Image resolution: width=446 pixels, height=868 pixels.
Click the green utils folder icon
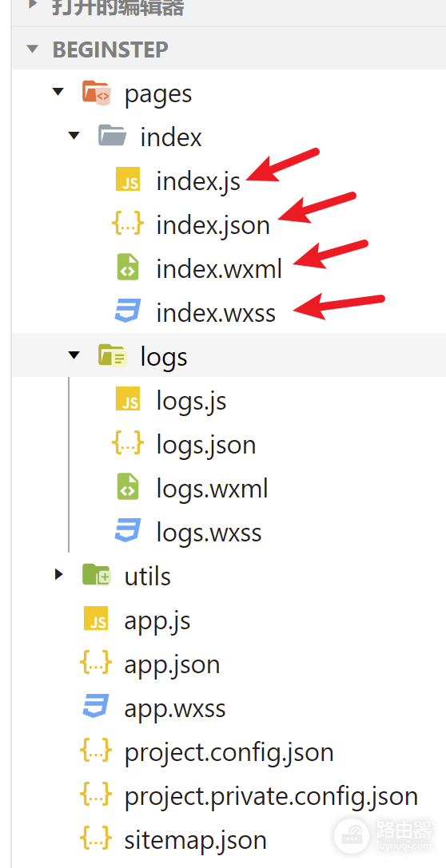click(97, 575)
